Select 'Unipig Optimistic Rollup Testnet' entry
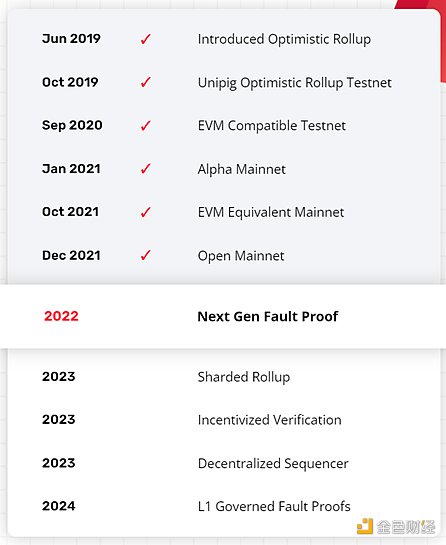The image size is (446, 545). pyautogui.click(x=294, y=83)
